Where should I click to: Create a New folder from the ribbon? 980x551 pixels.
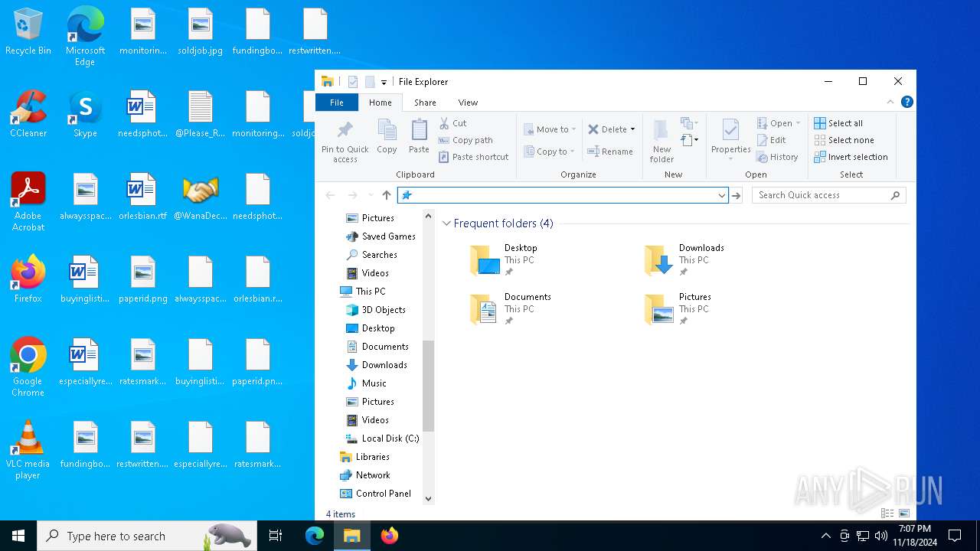pos(661,141)
